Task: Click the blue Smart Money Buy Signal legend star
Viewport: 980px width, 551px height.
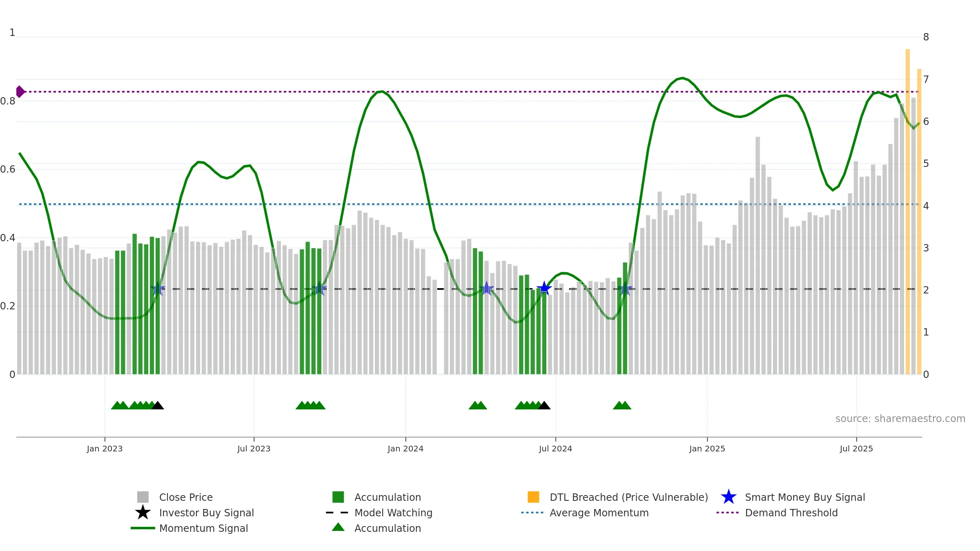Action: 728,497
